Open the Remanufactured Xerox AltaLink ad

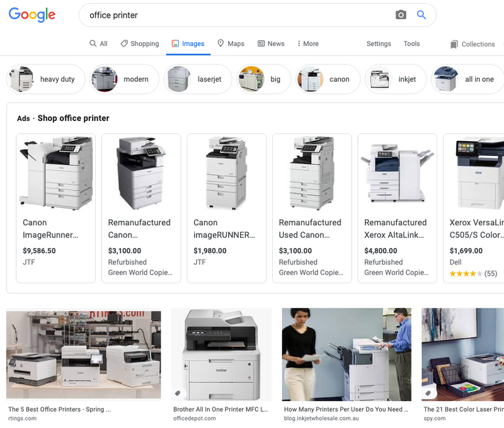(398, 208)
